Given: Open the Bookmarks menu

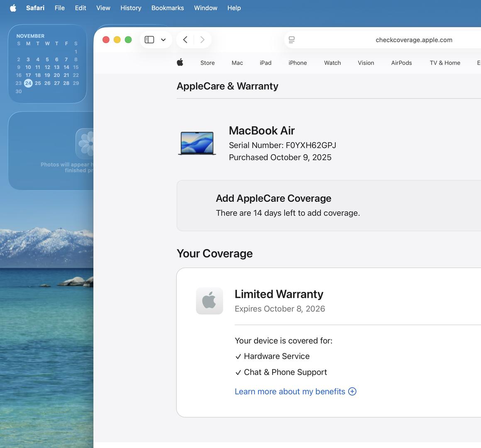Looking at the screenshot, I should pos(167,8).
